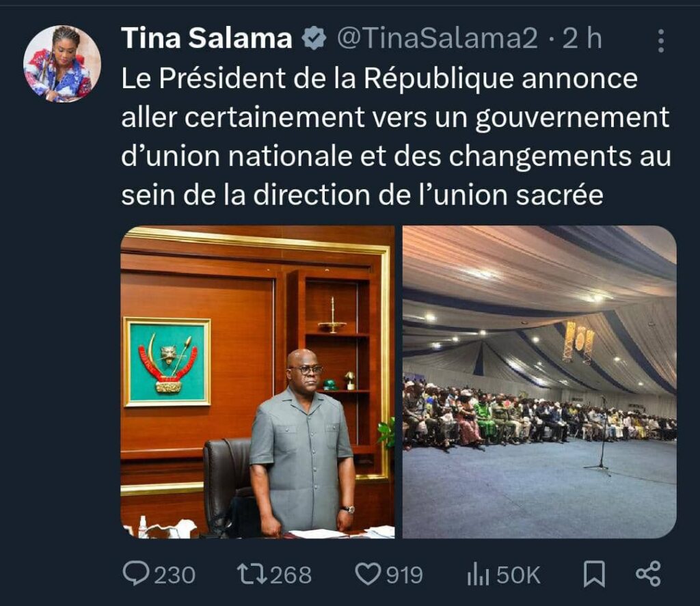Image resolution: width=700 pixels, height=606 pixels.
Task: Open the Tina Salama display name
Action: [x=206, y=38]
